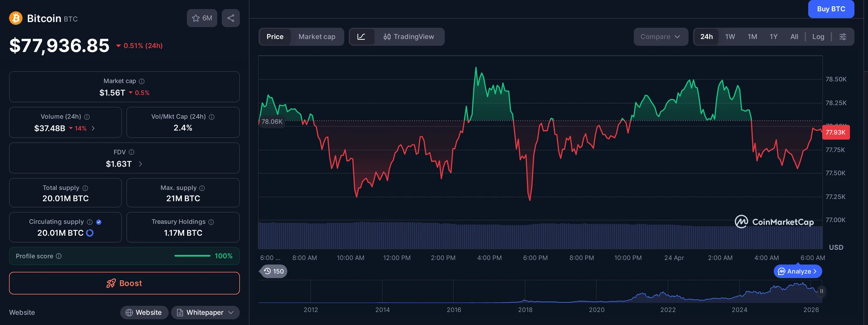Select the Price tab
This screenshot has height=325, width=868.
[275, 37]
